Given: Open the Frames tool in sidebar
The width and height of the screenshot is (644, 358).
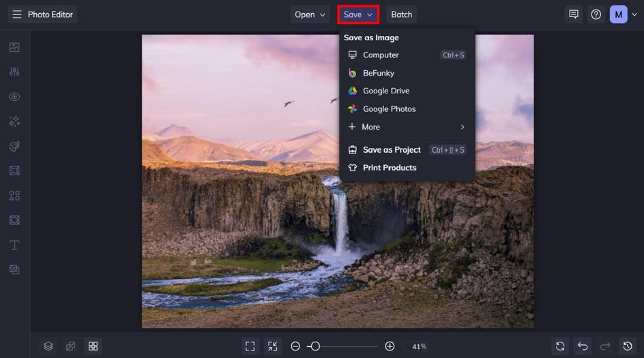Looking at the screenshot, I should point(14,170).
